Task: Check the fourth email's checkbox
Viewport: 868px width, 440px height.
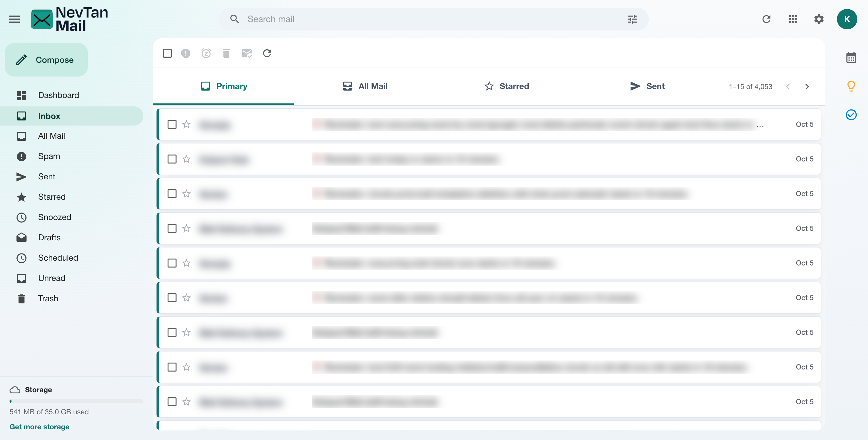Action: pos(172,228)
